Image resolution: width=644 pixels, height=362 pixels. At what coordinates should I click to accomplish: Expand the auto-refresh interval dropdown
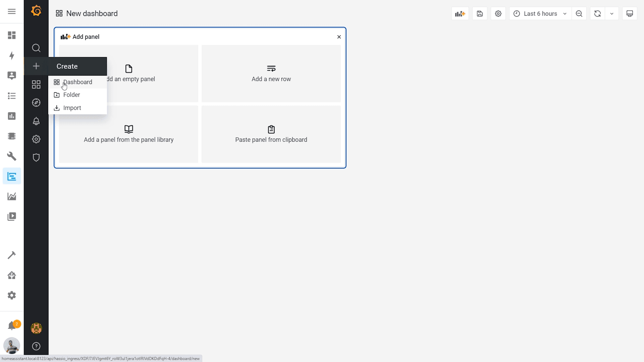pos(612,13)
